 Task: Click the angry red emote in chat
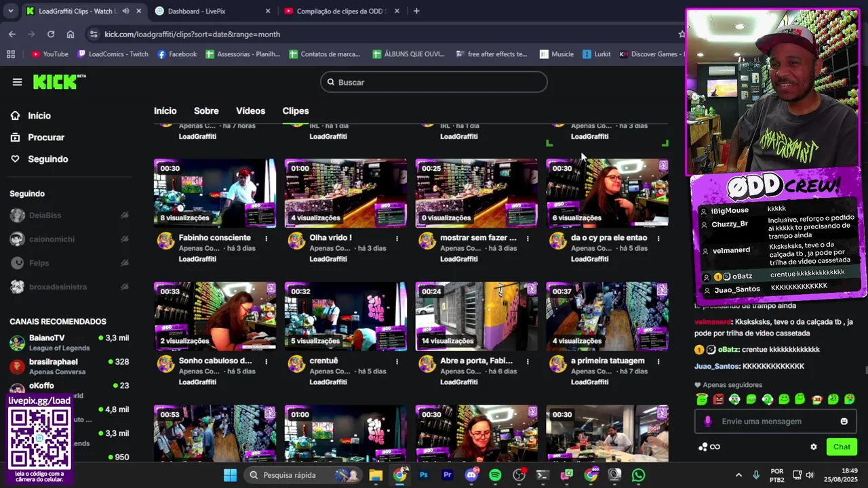718,399
